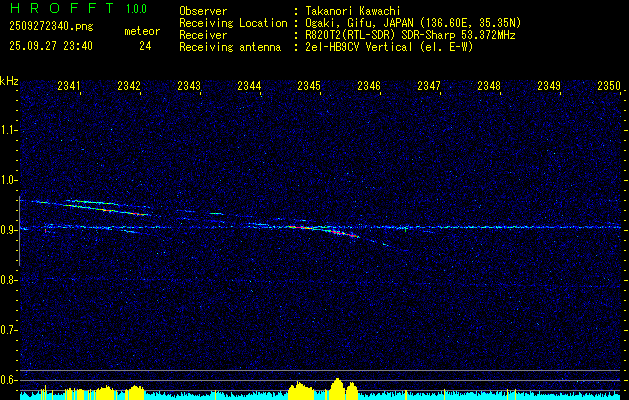Select the filename 2509272340.png
Viewport: 629px width, 400px height.
(x=51, y=27)
